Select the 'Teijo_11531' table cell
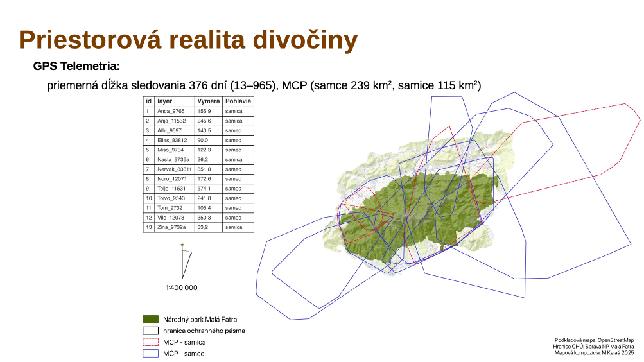 (x=175, y=189)
